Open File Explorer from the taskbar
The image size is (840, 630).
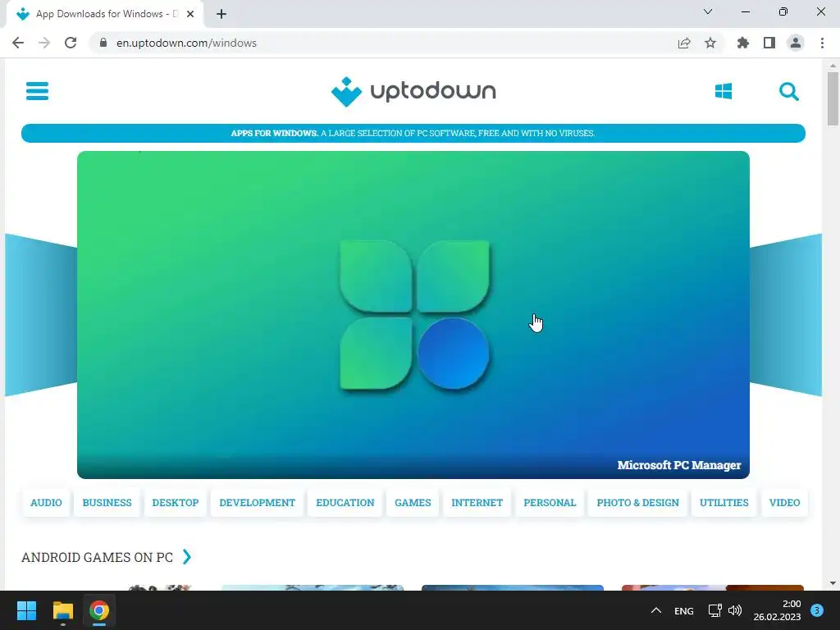tap(62, 610)
